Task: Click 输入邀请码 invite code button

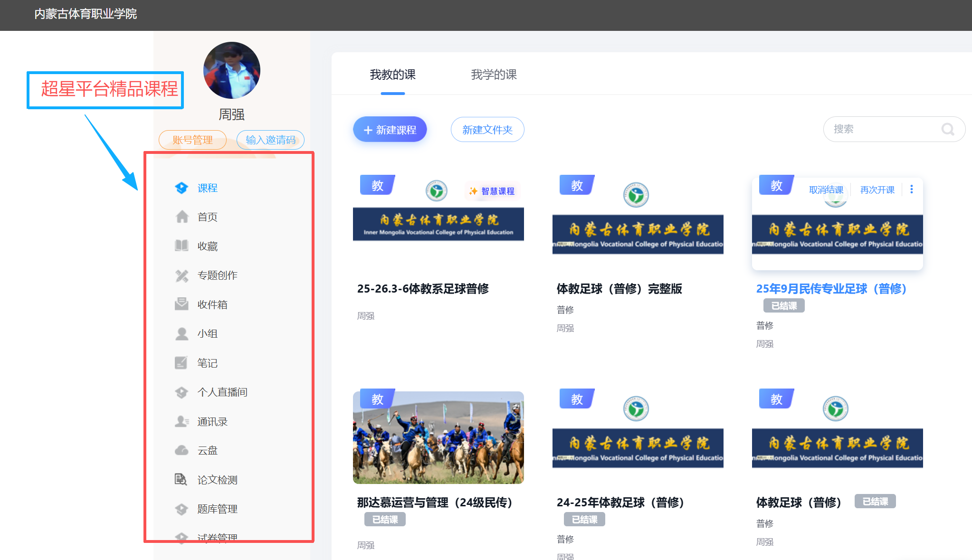Action: (270, 140)
